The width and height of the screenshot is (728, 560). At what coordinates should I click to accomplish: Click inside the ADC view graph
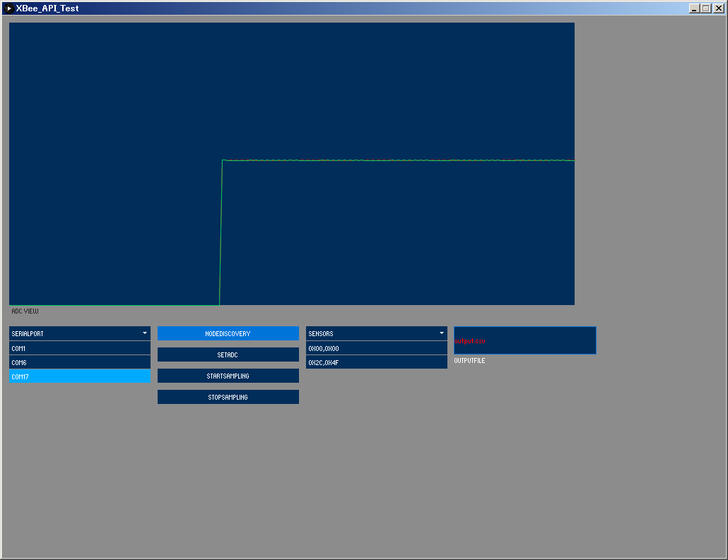(291, 92)
